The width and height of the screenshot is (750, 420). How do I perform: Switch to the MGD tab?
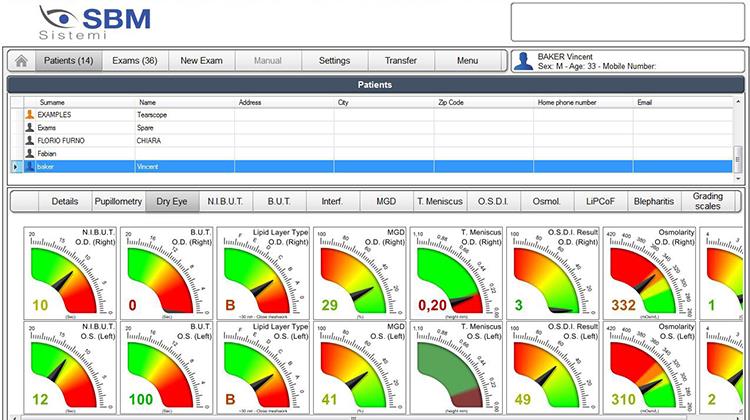pyautogui.click(x=386, y=201)
